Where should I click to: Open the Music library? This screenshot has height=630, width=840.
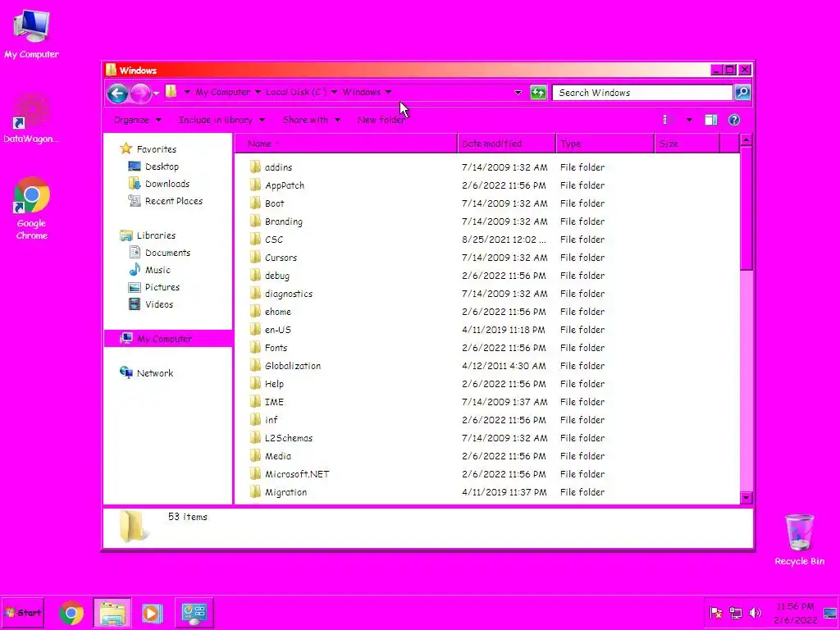[x=157, y=270]
